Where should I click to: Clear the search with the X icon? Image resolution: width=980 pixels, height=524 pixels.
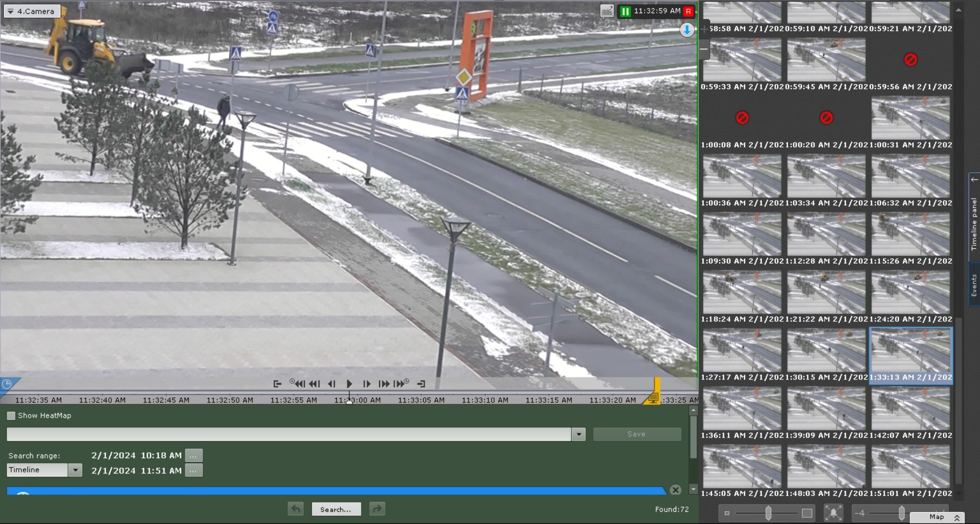675,490
